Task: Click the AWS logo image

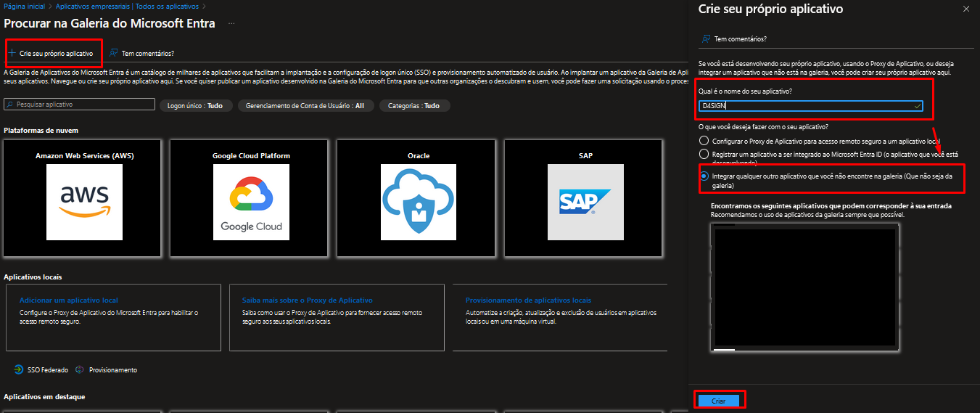Action: 85,202
